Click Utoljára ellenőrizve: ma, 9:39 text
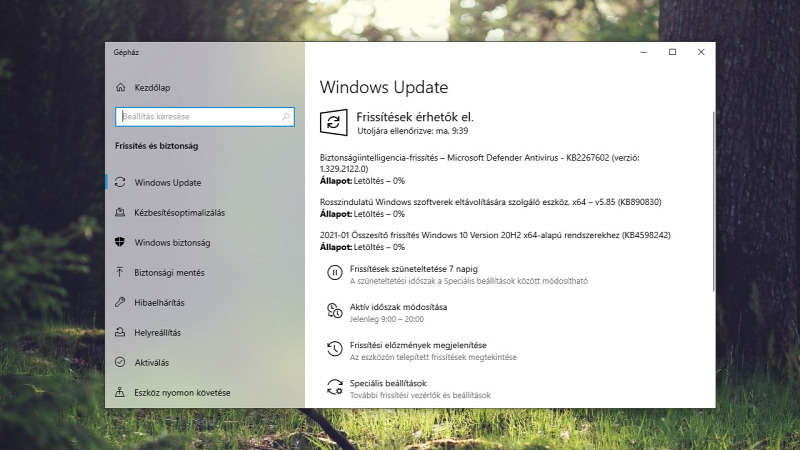 coord(412,131)
